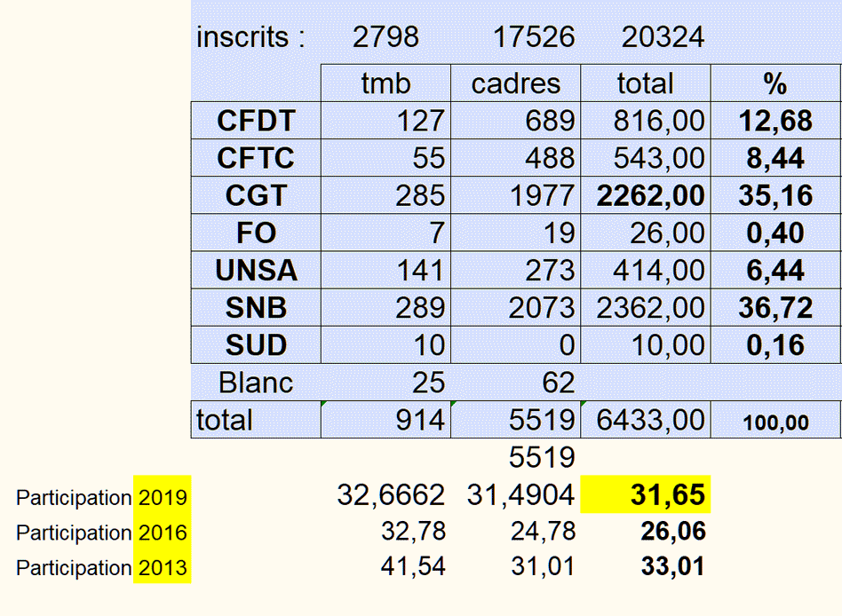Select the inscrits total value 20324
The height and width of the screenshot is (616, 842).
point(663,37)
